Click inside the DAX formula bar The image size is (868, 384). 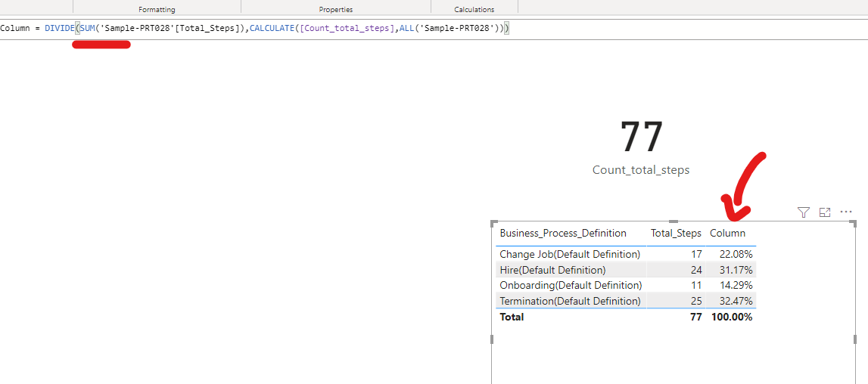(x=434, y=28)
